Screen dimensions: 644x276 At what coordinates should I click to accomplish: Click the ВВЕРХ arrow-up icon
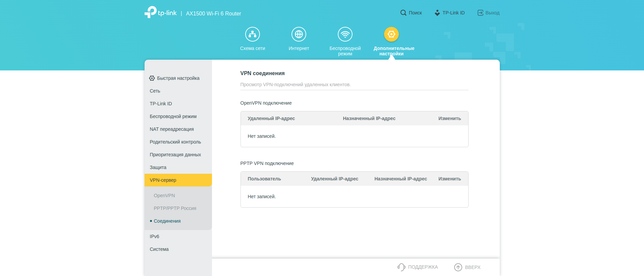(x=458, y=267)
